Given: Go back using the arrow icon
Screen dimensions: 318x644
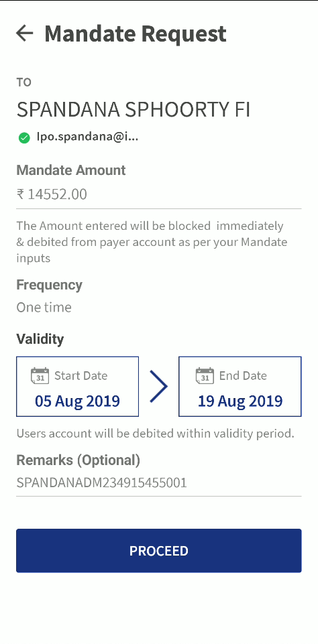Looking at the screenshot, I should coord(24,34).
